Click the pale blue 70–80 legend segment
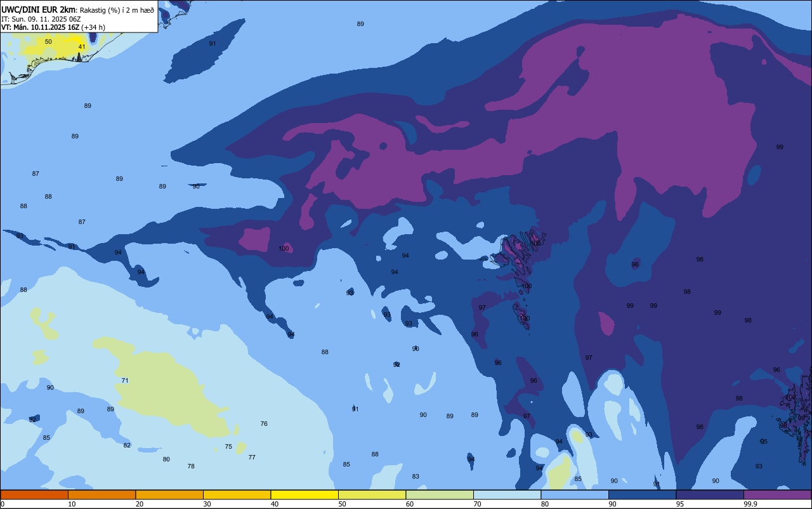The width and height of the screenshot is (812, 509). [507, 494]
